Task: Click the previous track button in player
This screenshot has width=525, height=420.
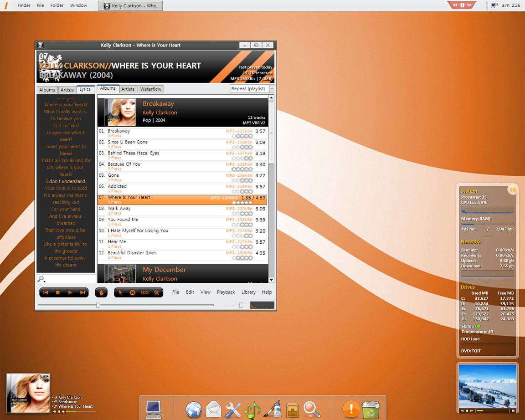Action: click(x=46, y=292)
